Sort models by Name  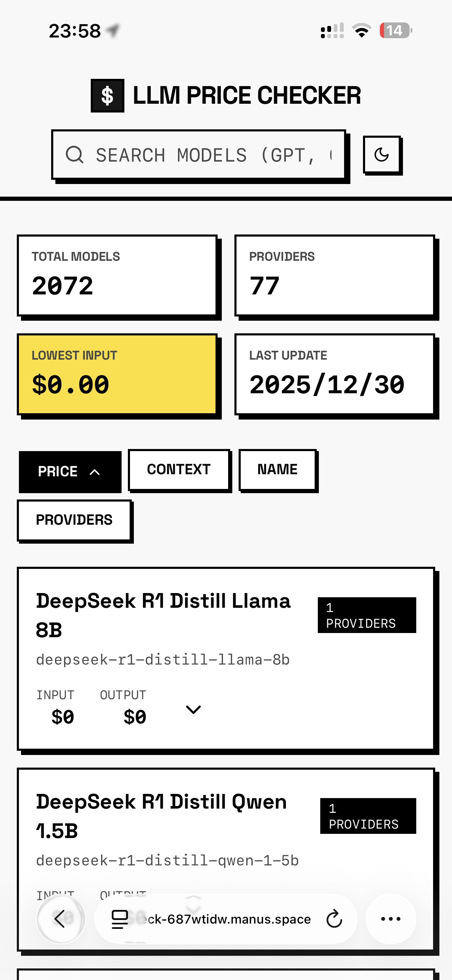pyautogui.click(x=278, y=469)
